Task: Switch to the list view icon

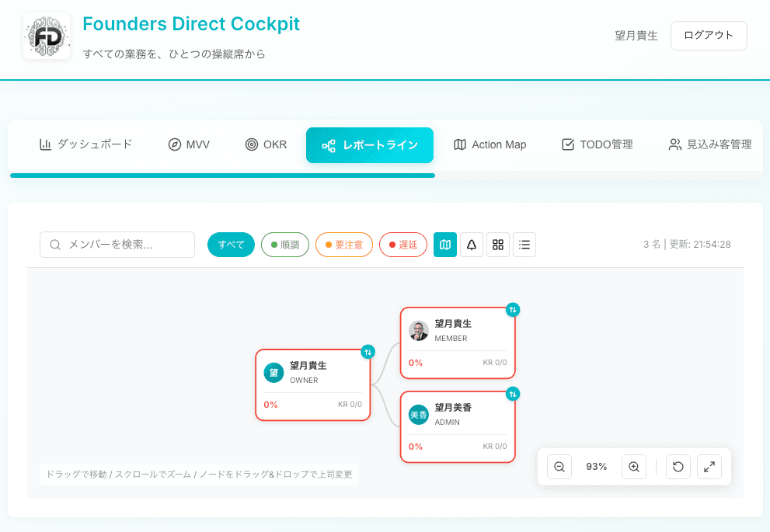Action: (524, 245)
